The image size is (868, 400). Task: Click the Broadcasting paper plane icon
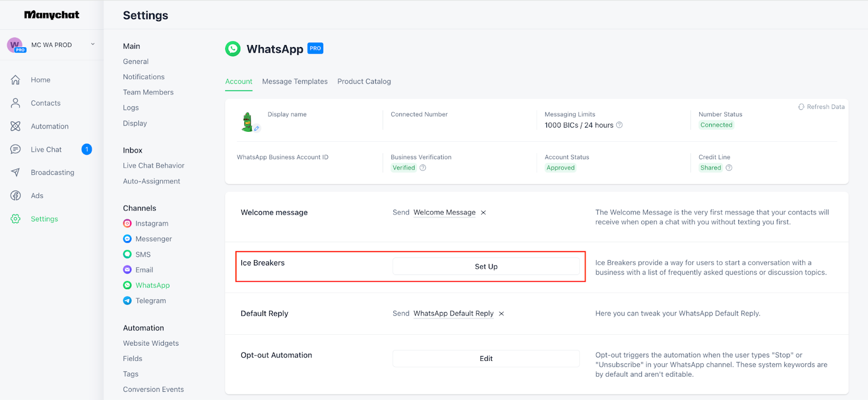tap(15, 173)
